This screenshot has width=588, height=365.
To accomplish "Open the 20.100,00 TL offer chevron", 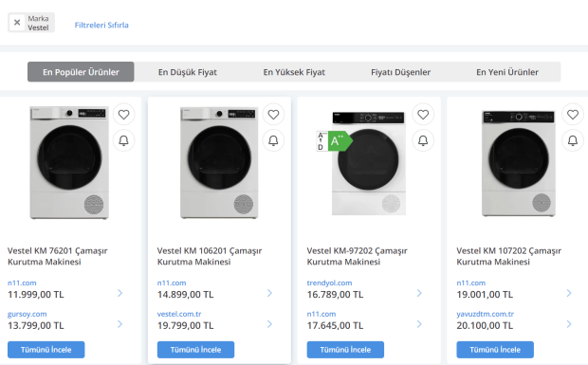I will (569, 324).
